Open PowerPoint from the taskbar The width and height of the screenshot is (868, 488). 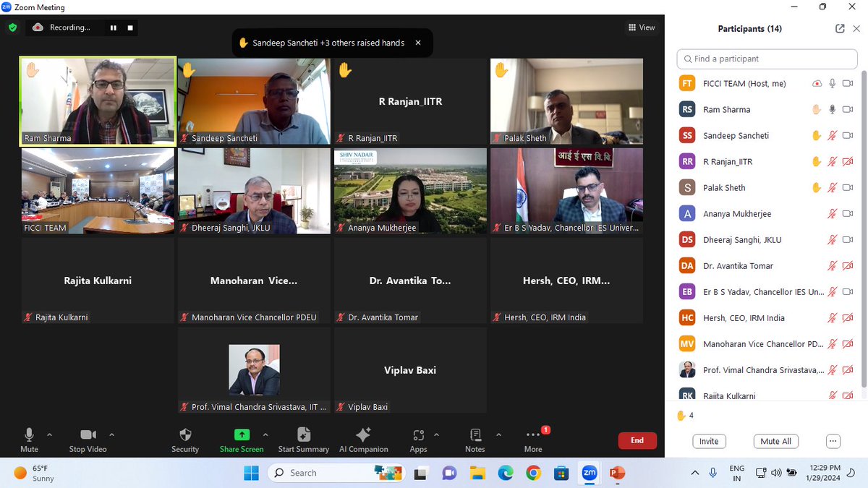click(617, 473)
